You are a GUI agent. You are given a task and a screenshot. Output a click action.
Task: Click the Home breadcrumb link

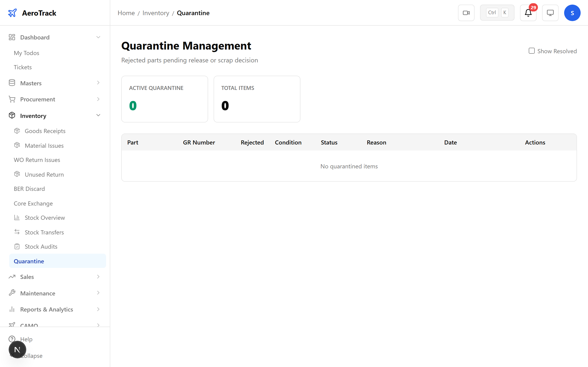(126, 13)
